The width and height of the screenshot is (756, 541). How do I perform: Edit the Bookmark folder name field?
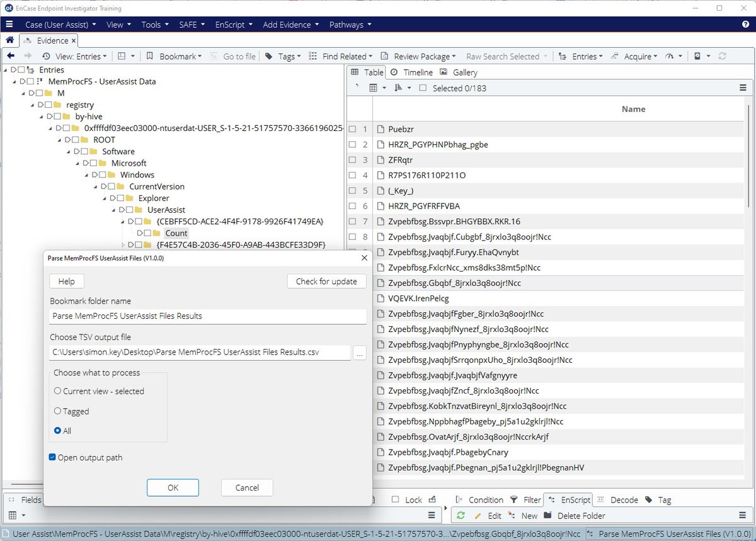click(208, 316)
